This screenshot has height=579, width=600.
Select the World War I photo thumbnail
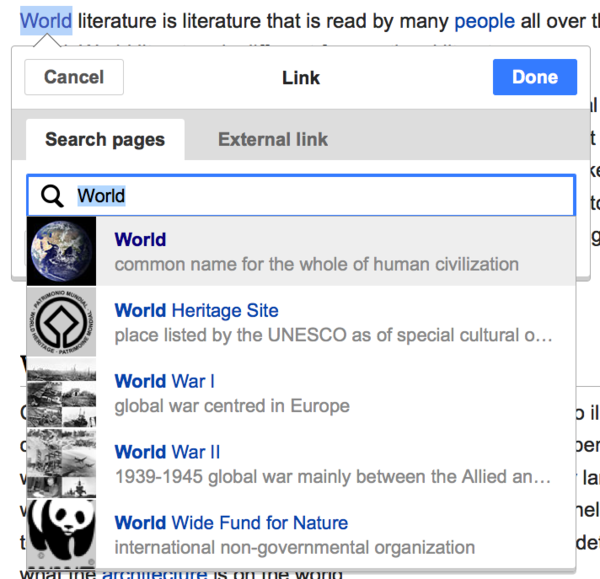(x=62, y=392)
